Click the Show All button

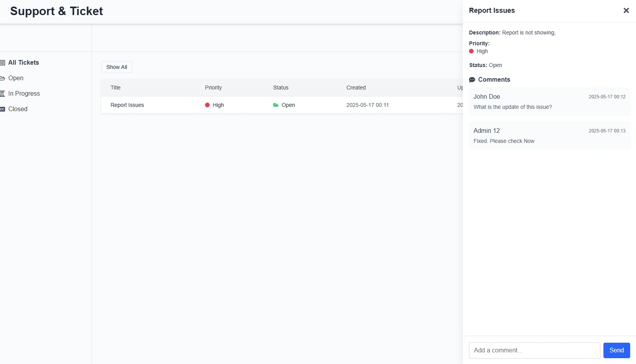click(116, 67)
